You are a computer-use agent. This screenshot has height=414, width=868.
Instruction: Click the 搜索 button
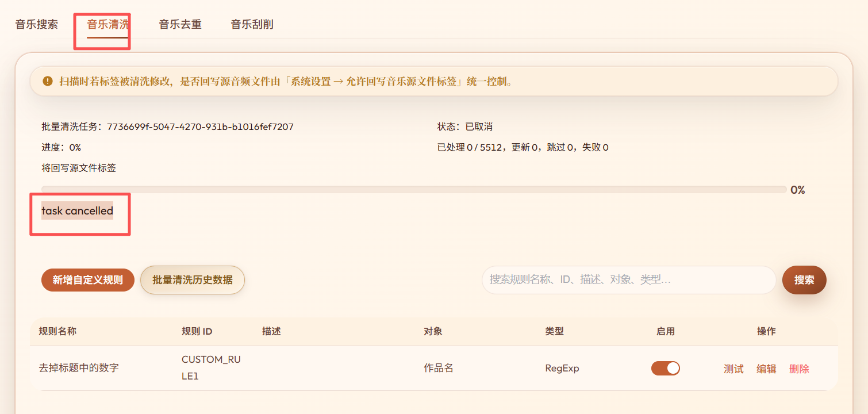804,280
